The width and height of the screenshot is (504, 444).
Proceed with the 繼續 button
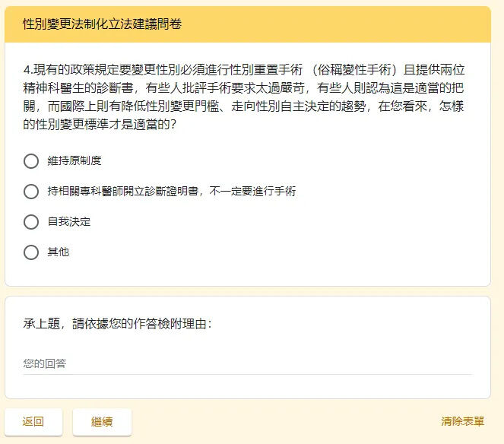[x=102, y=422]
